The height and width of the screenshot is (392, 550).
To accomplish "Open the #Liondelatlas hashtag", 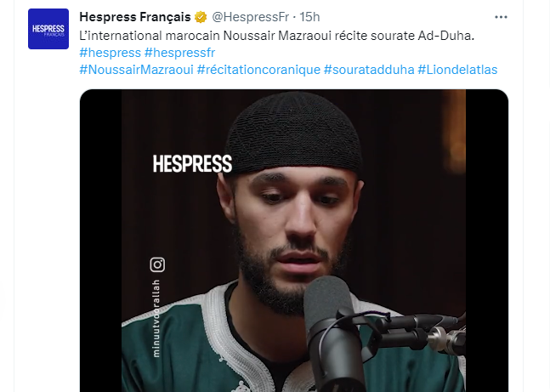I will [457, 70].
